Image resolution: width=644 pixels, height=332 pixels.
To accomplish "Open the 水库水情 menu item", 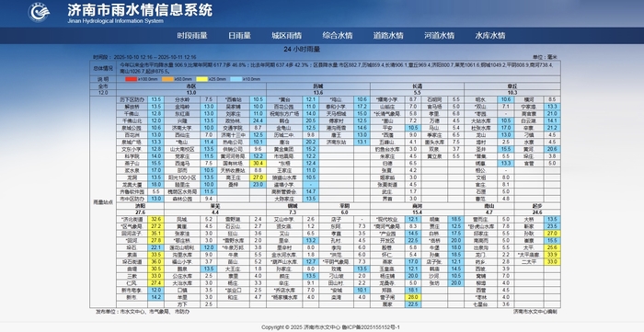I will click(x=490, y=36).
